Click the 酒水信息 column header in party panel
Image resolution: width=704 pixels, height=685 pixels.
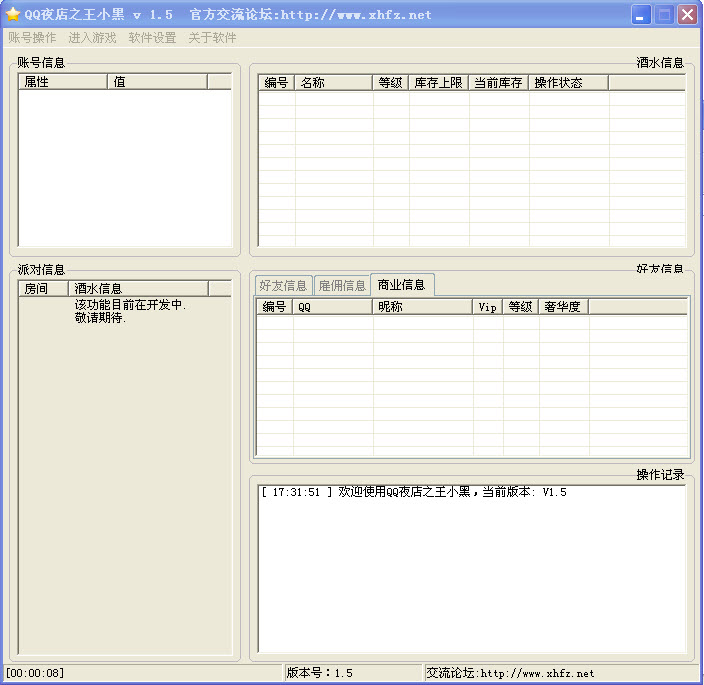coord(138,289)
